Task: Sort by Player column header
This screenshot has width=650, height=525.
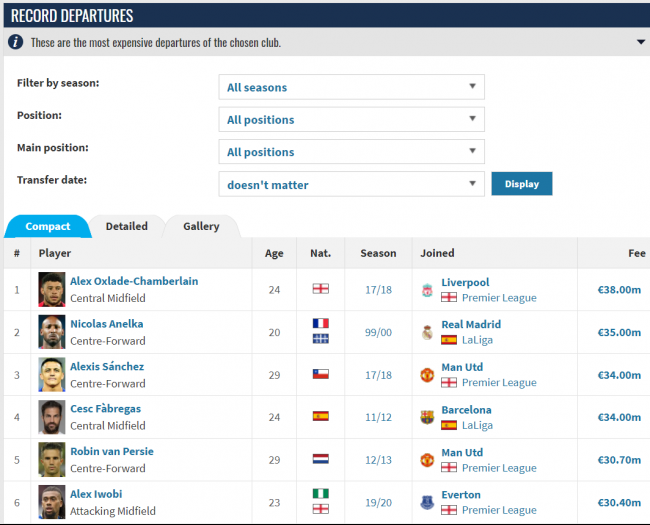Action: [x=55, y=253]
